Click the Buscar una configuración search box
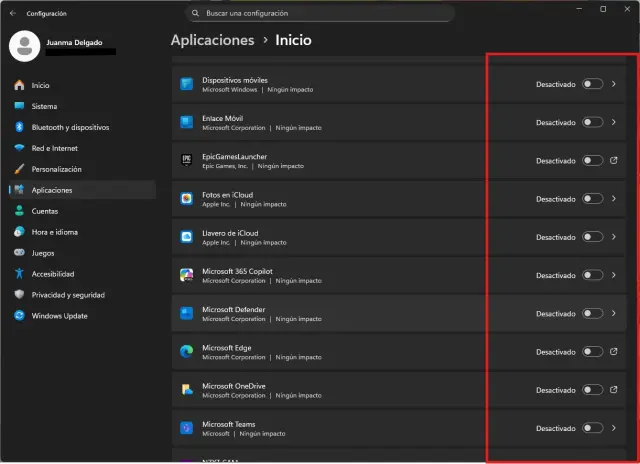The height and width of the screenshot is (464, 640). pyautogui.click(x=320, y=13)
